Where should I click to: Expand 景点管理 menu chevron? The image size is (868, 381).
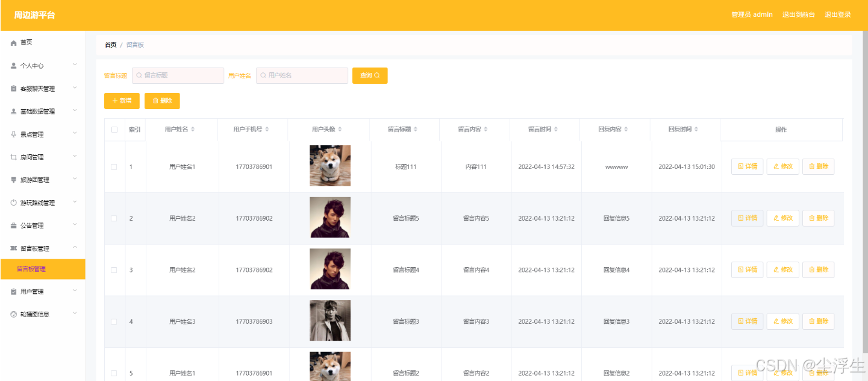point(75,133)
